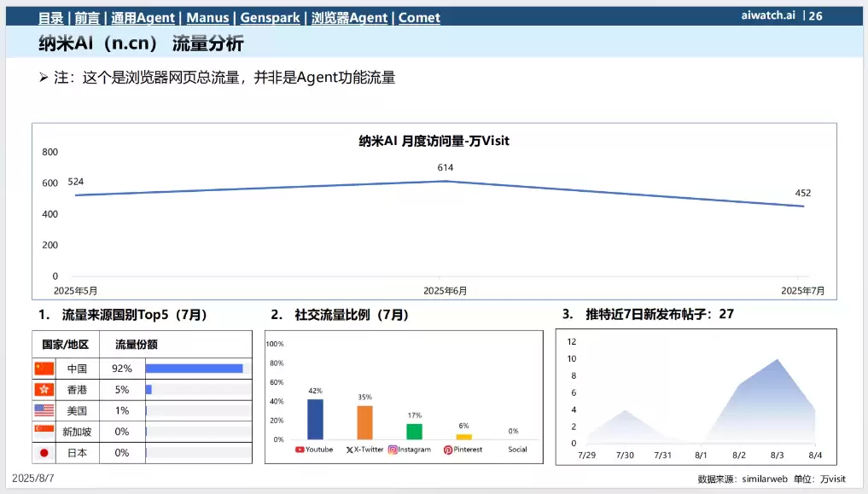This screenshot has width=868, height=494.
Task: Click the Singapore flag icon
Action: pos(44,432)
